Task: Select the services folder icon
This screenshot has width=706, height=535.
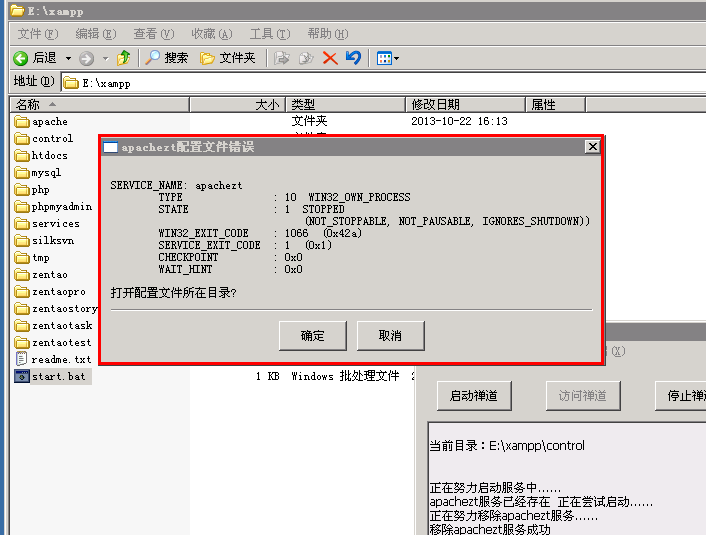Action: pyautogui.click(x=22, y=223)
